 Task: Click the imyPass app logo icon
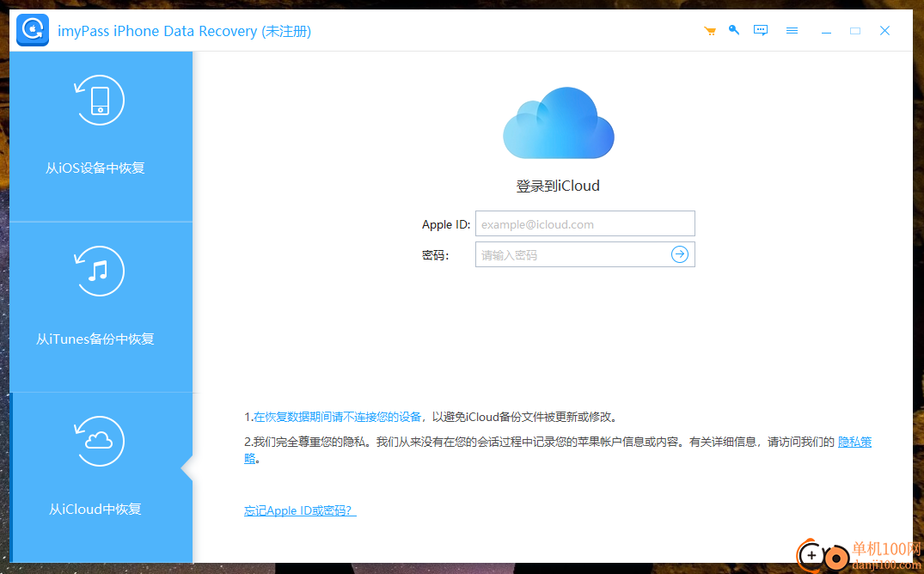pyautogui.click(x=33, y=30)
